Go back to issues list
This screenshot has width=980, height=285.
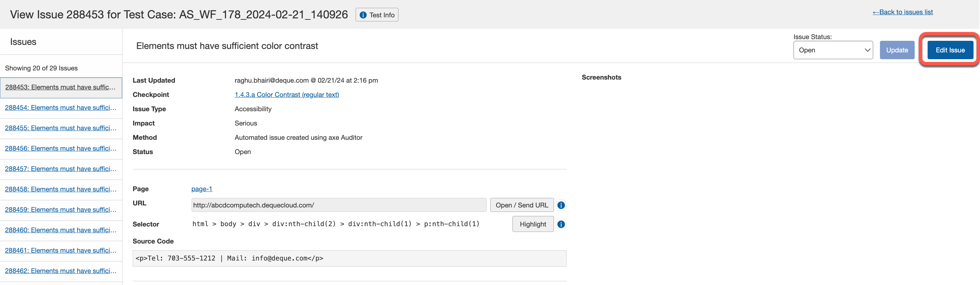(902, 12)
